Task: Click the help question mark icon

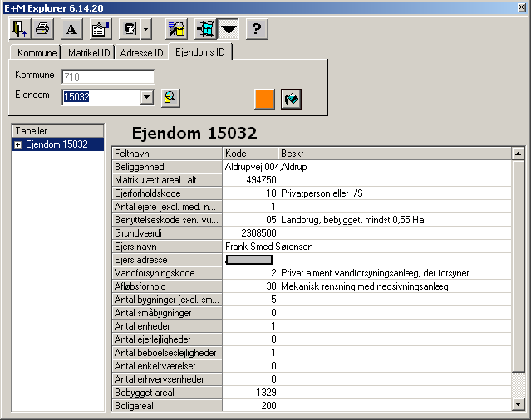Action: [257, 30]
